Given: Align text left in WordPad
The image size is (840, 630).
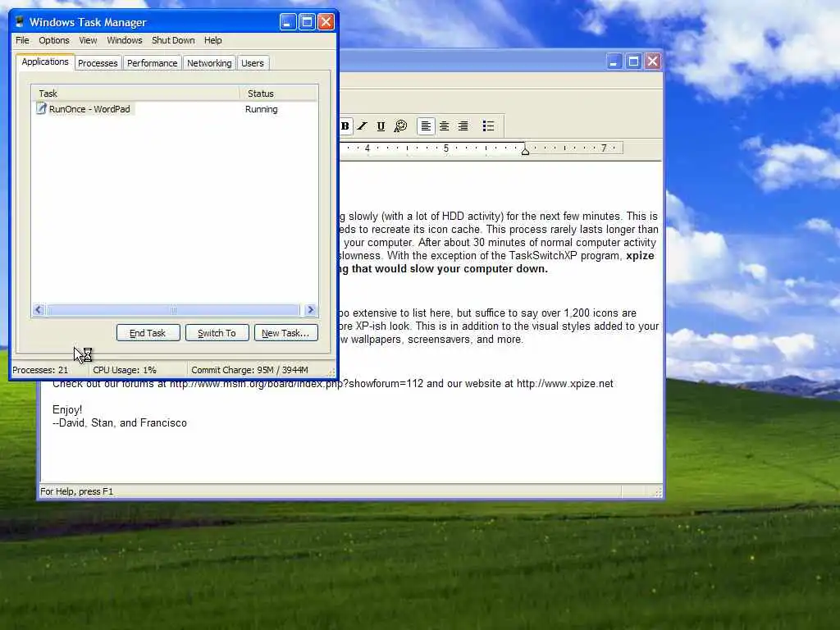Looking at the screenshot, I should click(426, 126).
